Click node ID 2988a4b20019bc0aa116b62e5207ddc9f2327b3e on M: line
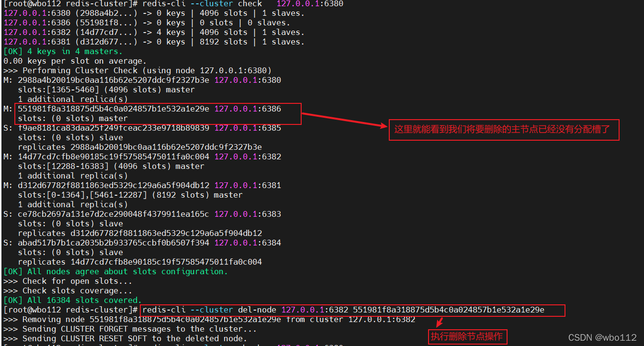This screenshot has height=346, width=644. 113,80
